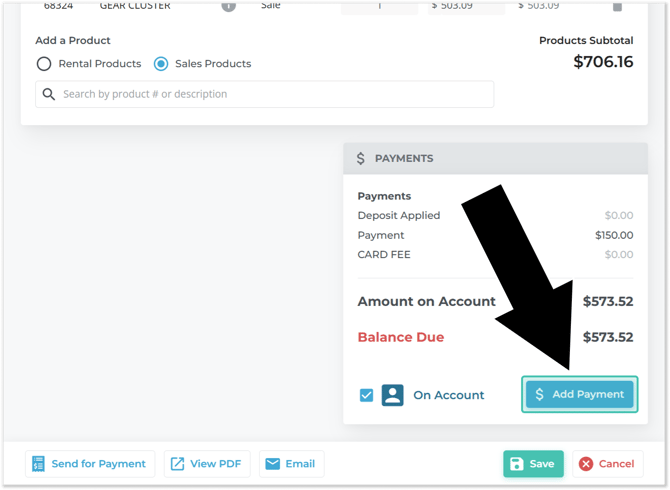
Task: Click the Add Payment button
Action: (580, 394)
